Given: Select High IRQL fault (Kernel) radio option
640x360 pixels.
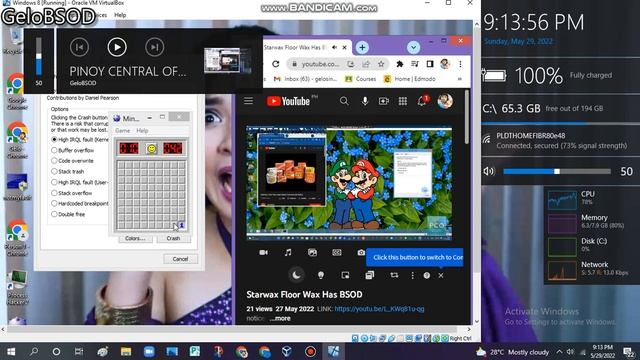Looking at the screenshot, I should [x=54, y=140].
